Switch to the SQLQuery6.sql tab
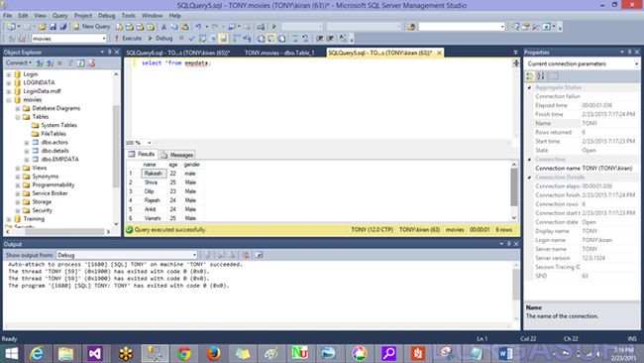Viewport: 644px width, 363px height. pyautogui.click(x=177, y=53)
